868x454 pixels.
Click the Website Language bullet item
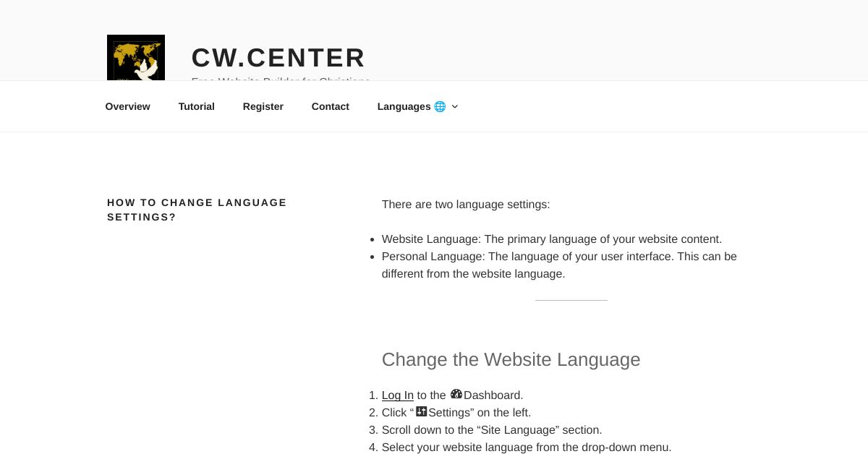[x=552, y=239]
